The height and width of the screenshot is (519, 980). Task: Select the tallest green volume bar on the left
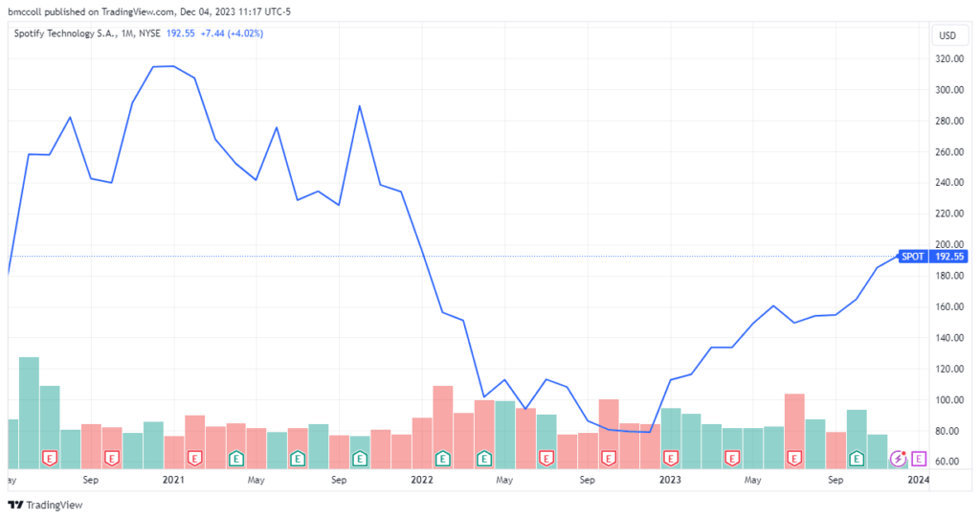pos(29,413)
